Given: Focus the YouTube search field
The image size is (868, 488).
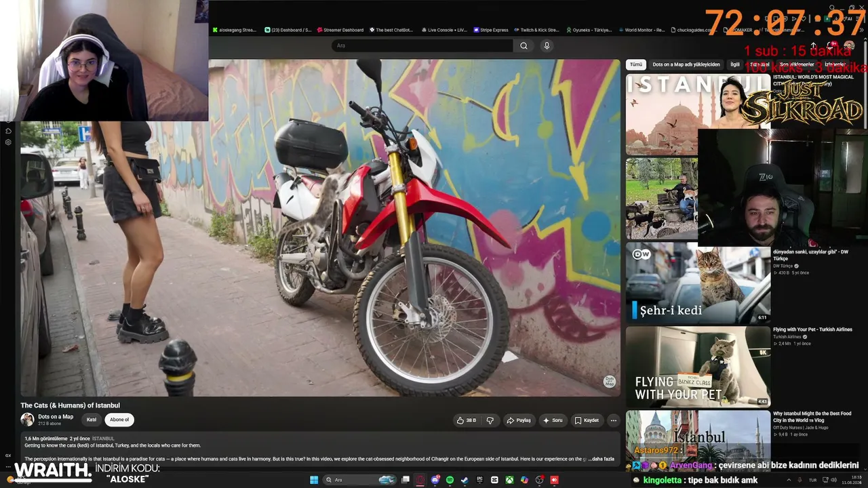Looking at the screenshot, I should pyautogui.click(x=422, y=45).
